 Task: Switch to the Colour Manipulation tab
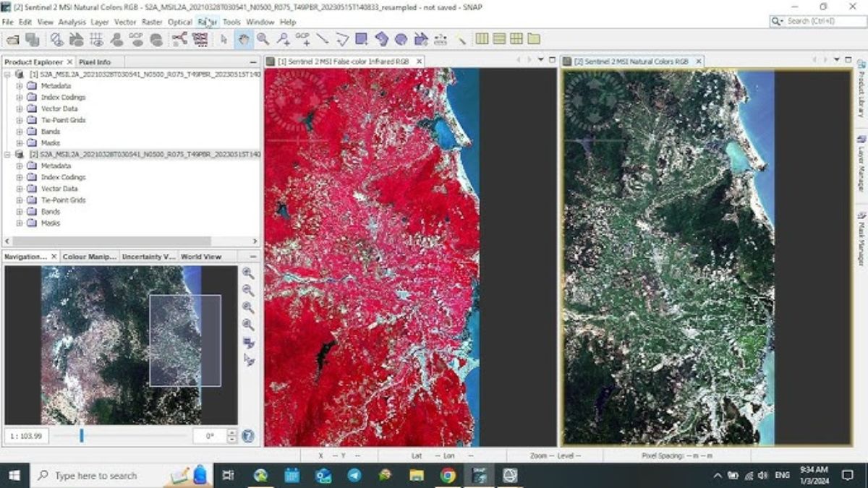(89, 257)
